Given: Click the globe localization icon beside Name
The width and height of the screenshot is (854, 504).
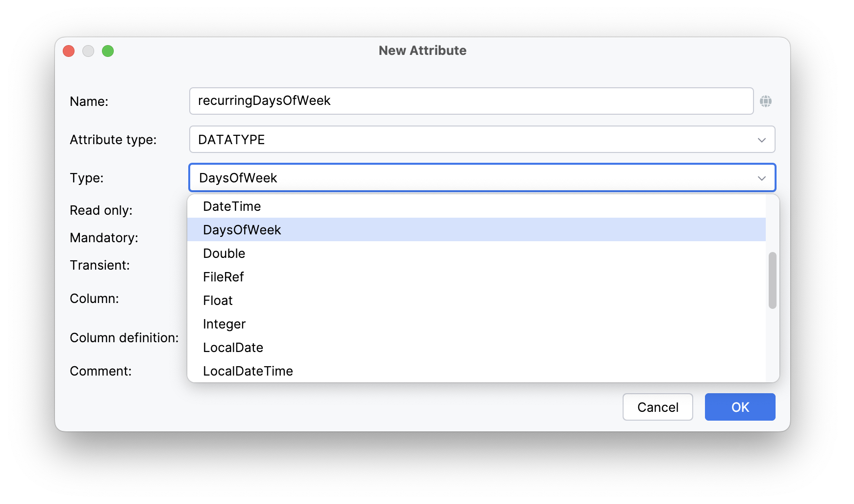Looking at the screenshot, I should (x=765, y=101).
